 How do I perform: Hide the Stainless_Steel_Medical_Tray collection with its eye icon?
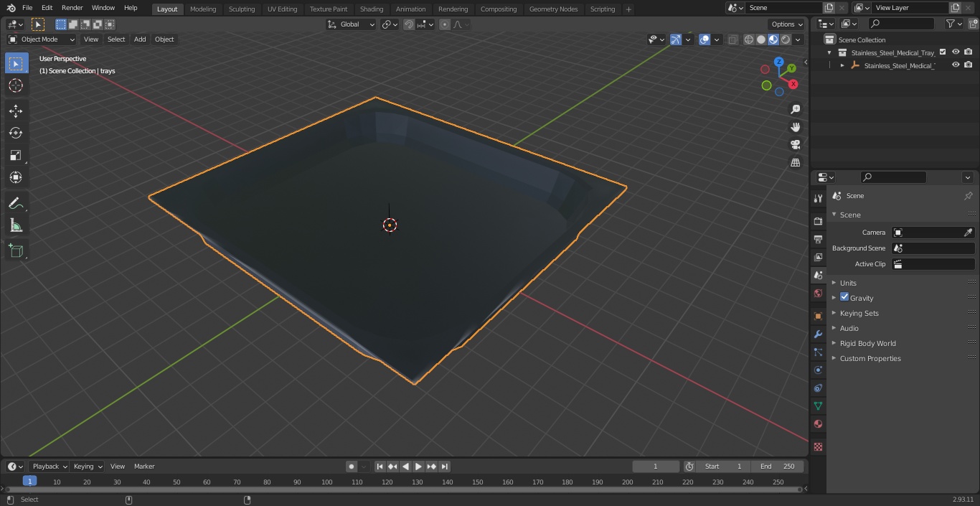coord(956,52)
